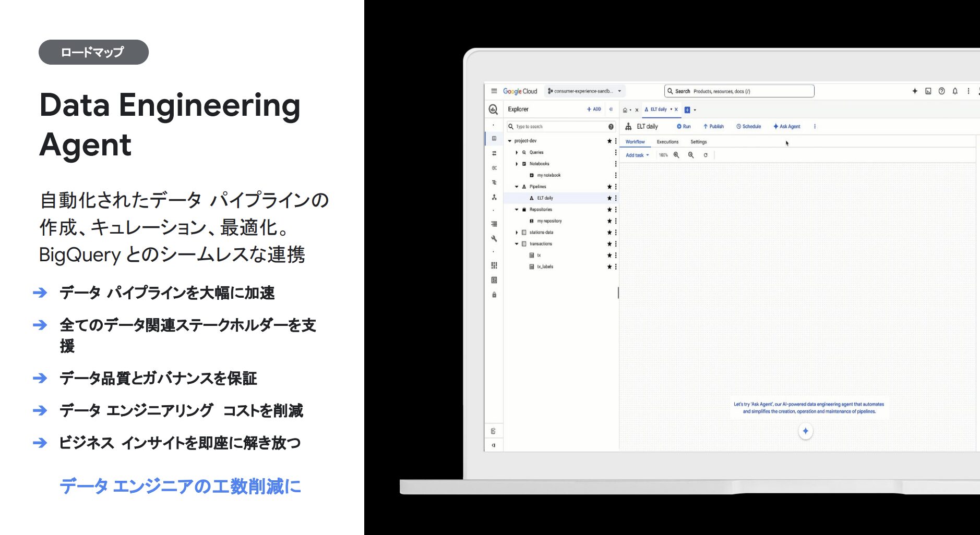
Task: Toggle the star on transactions
Action: [x=609, y=244]
